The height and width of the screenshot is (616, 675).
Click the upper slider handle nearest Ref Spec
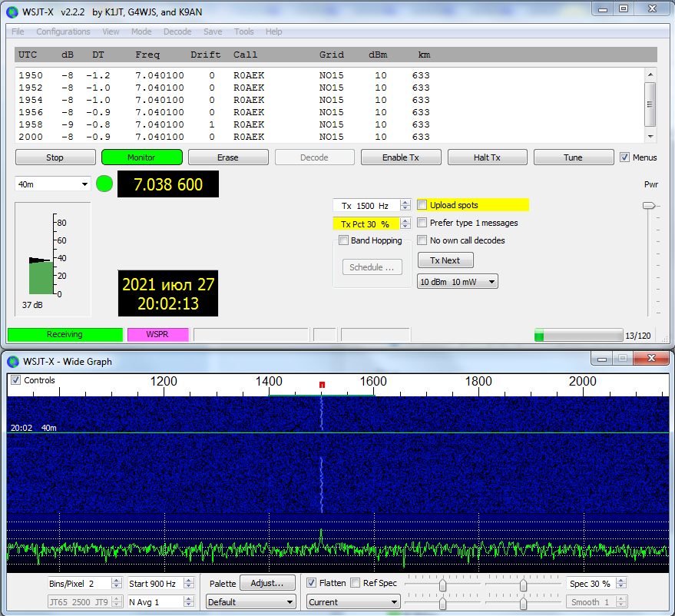pyautogui.click(x=442, y=585)
